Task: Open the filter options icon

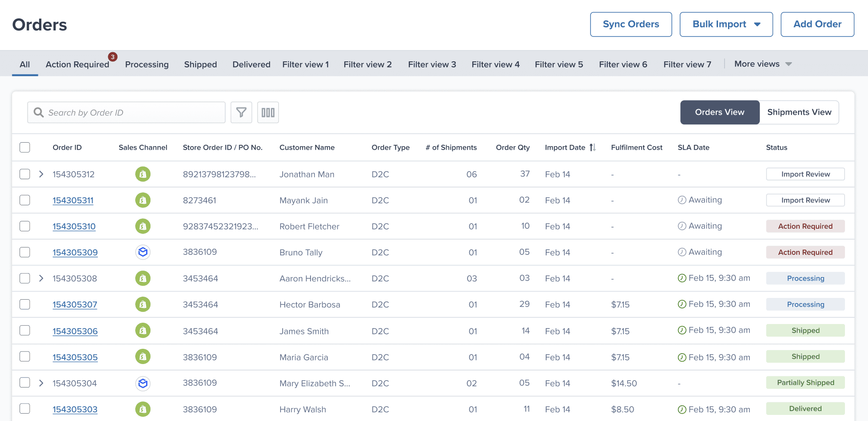Action: coord(241,112)
